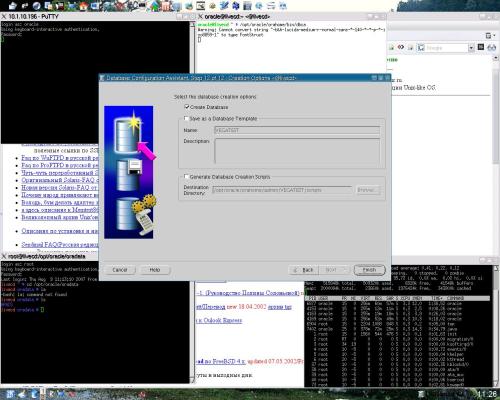
Task: Click the black square icon beside search dropdown
Action: pos(481,47)
